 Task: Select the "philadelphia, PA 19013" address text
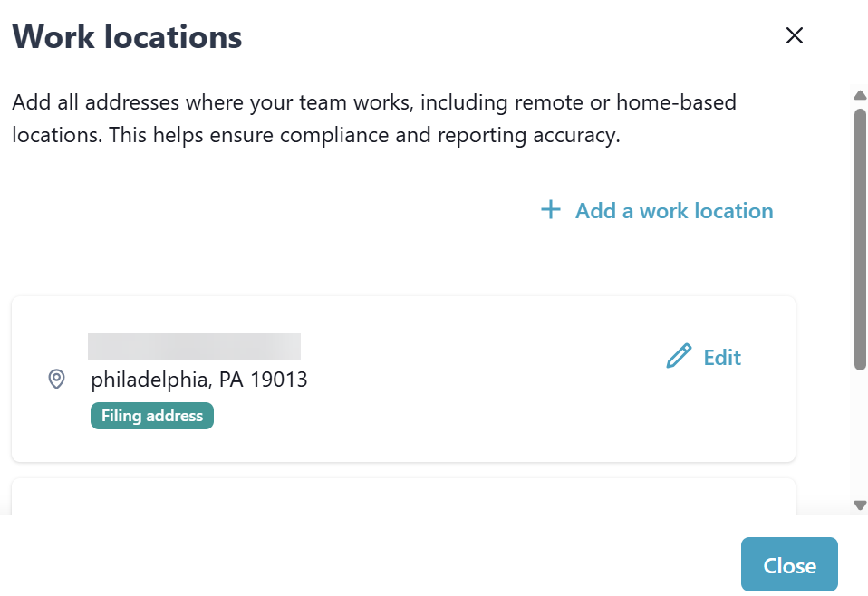(x=199, y=380)
